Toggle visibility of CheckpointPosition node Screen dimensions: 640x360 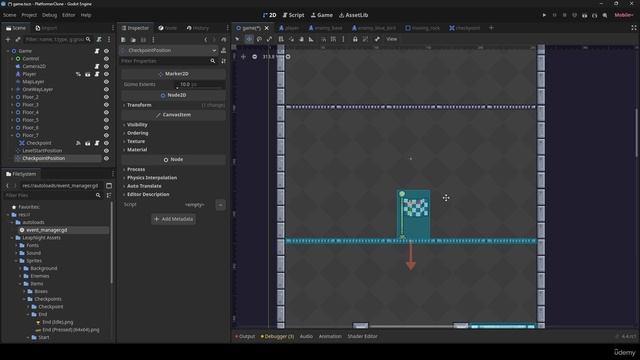(107, 158)
